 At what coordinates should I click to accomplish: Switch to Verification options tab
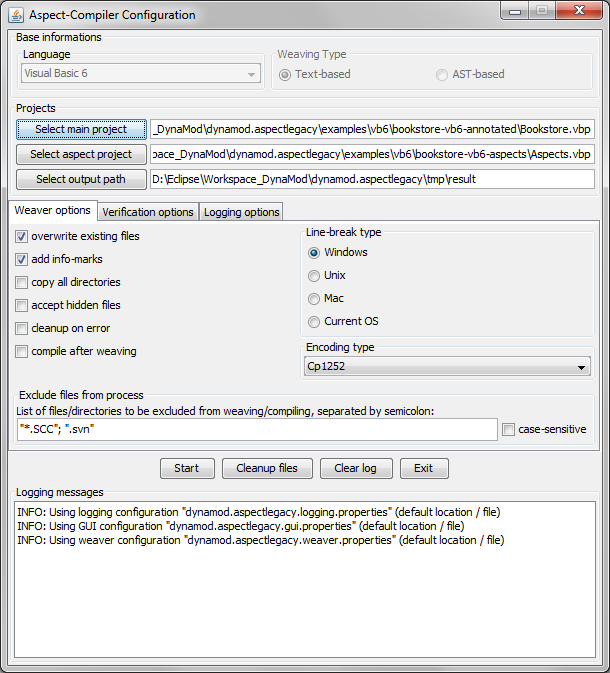point(148,212)
